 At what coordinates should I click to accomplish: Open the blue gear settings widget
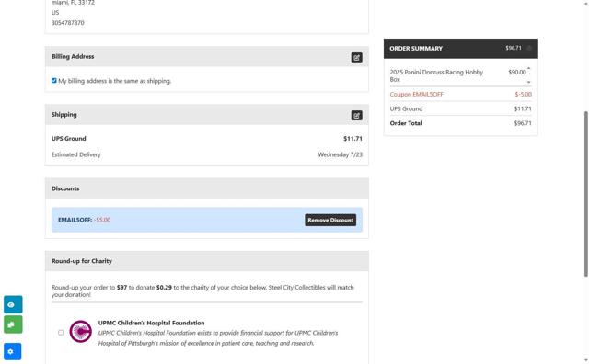[12, 351]
